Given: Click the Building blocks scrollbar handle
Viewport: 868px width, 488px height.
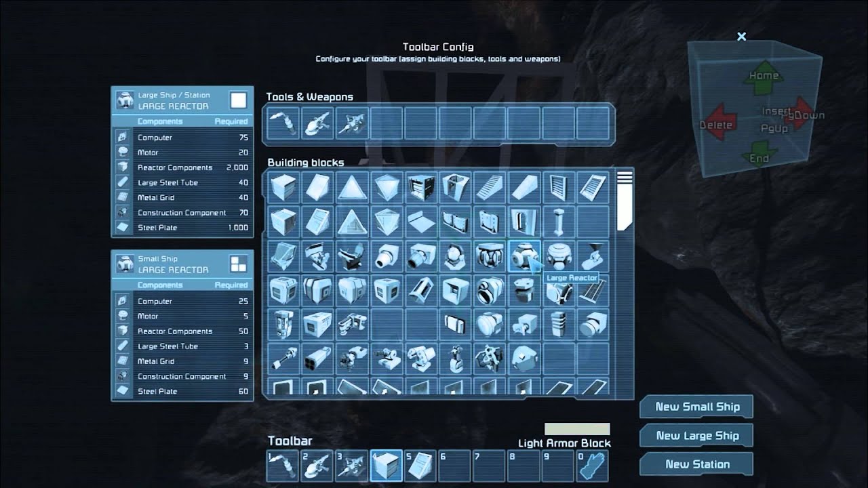Looking at the screenshot, I should click(625, 201).
